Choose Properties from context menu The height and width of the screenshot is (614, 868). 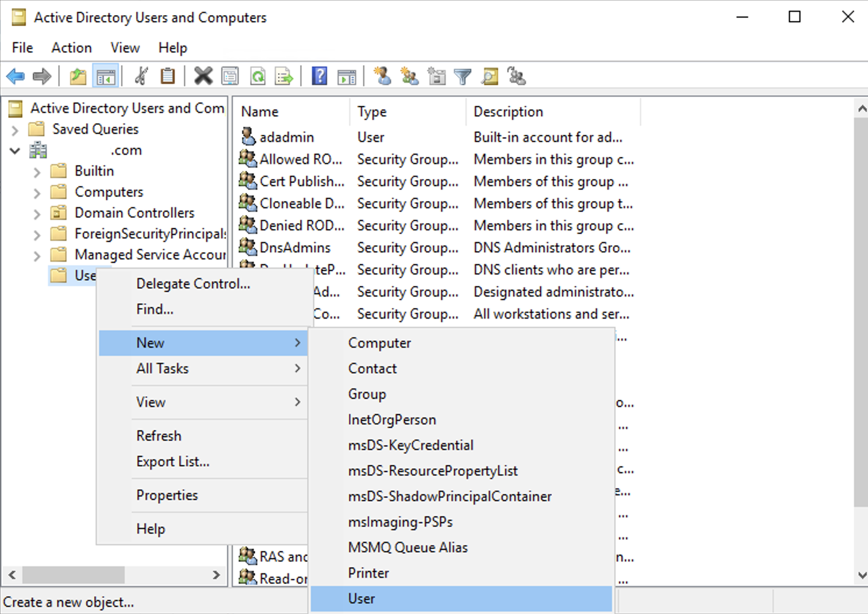pyautogui.click(x=203, y=495)
